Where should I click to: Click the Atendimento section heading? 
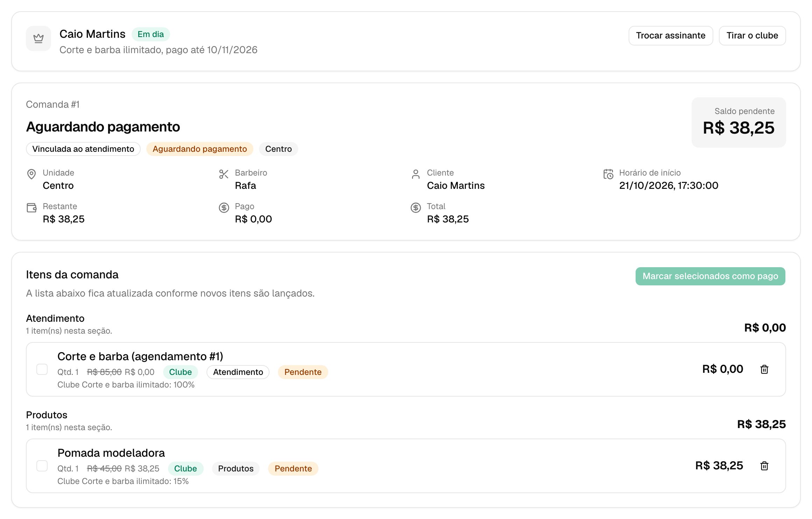(55, 319)
